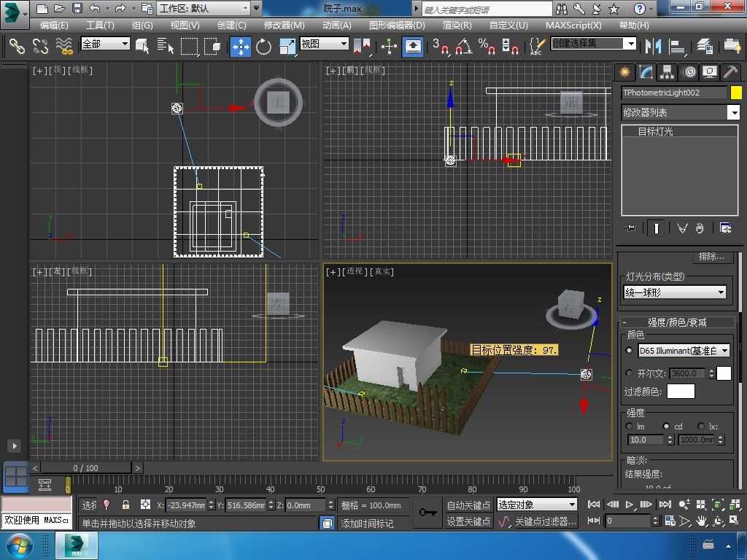The width and height of the screenshot is (747, 560).
Task: Click the Bind to Space Warp icon
Action: (x=64, y=46)
